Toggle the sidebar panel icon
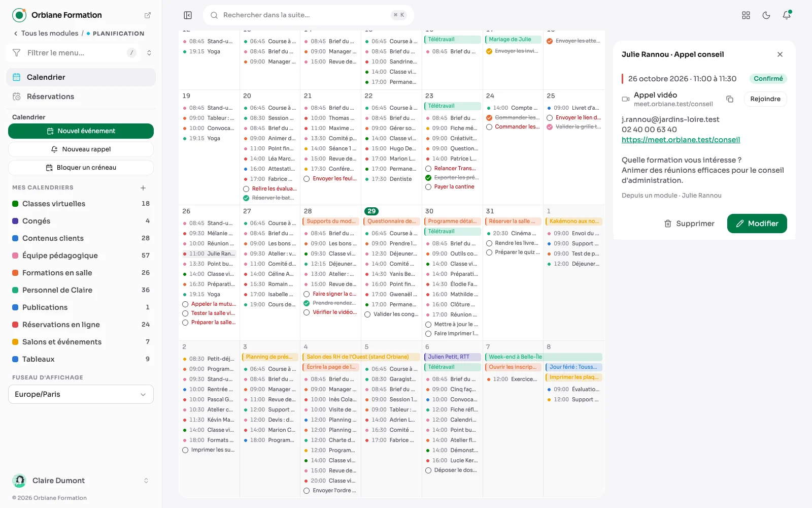Image resolution: width=812 pixels, height=508 pixels. click(188, 15)
